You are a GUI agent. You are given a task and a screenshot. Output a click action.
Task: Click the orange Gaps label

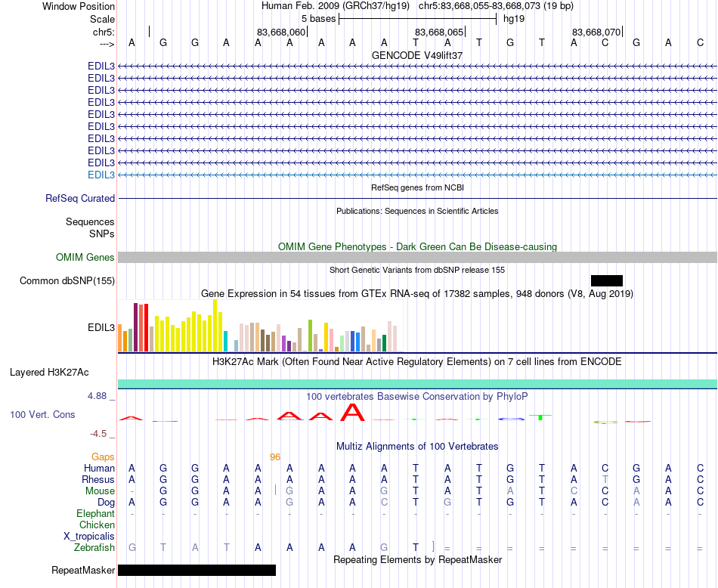click(x=103, y=457)
